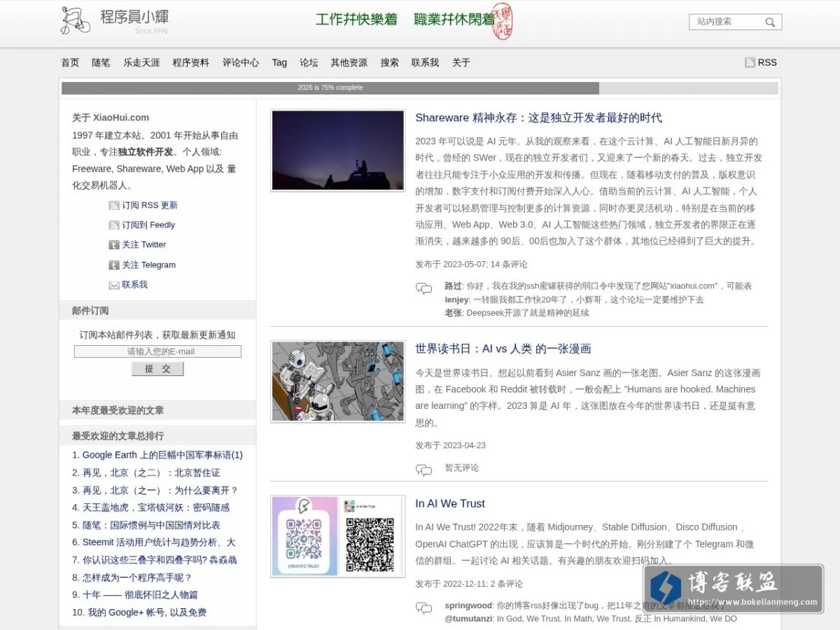Screen dimensions: 840x630
Task: Open 十年 —— 彻底怀旧之人物篇 link
Action: tap(140, 595)
